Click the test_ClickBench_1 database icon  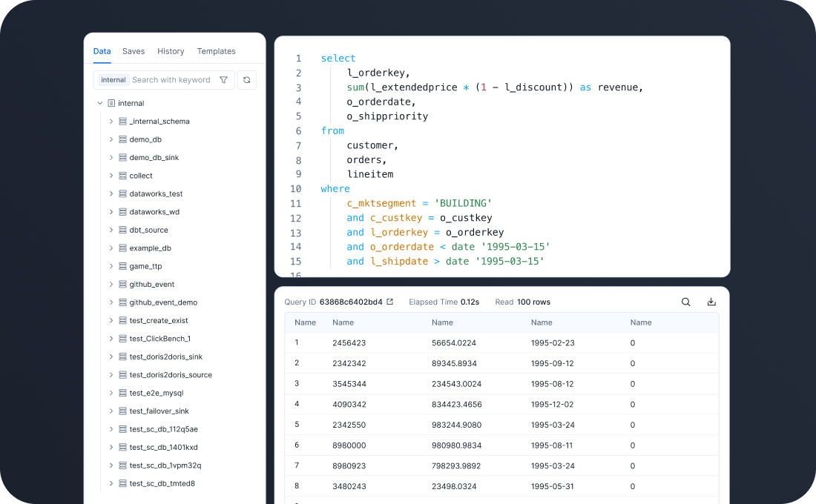point(123,339)
